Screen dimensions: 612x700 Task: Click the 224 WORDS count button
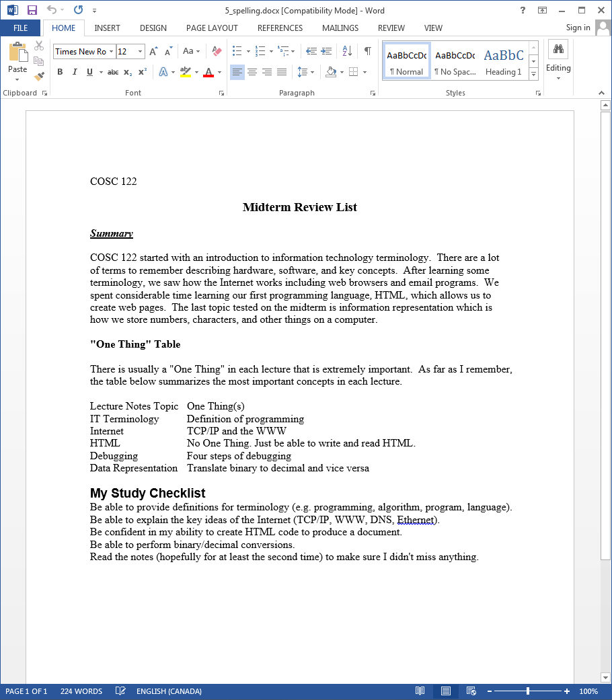coord(81,691)
